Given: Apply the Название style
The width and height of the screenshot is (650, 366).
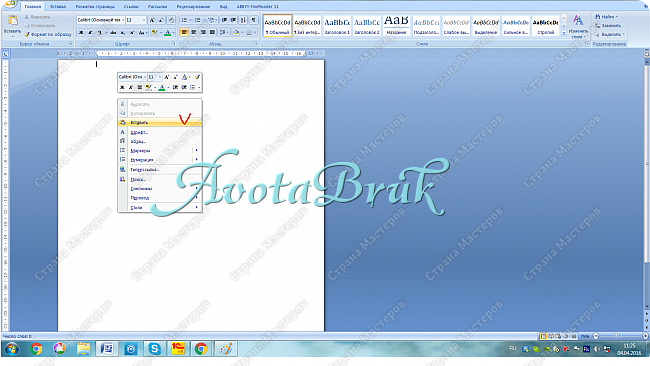Looking at the screenshot, I should click(396, 26).
